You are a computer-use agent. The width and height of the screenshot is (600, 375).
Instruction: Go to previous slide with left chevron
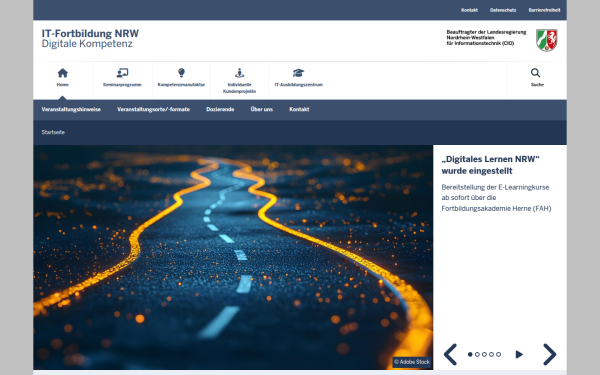tap(450, 354)
